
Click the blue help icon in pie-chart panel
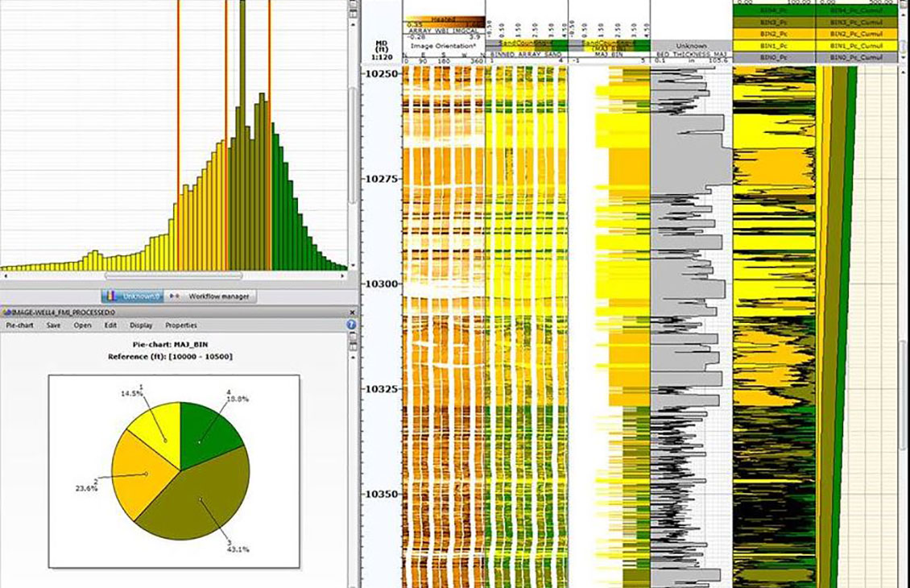point(351,325)
